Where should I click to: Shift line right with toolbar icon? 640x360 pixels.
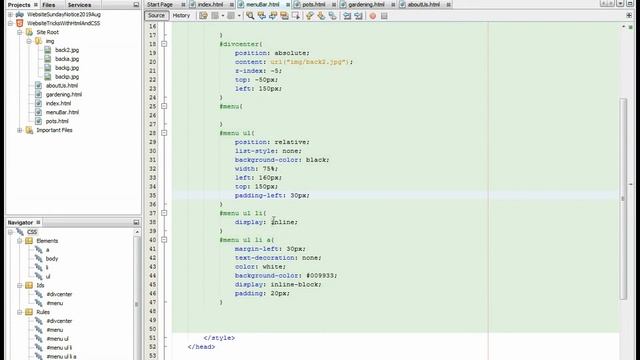pos(358,16)
